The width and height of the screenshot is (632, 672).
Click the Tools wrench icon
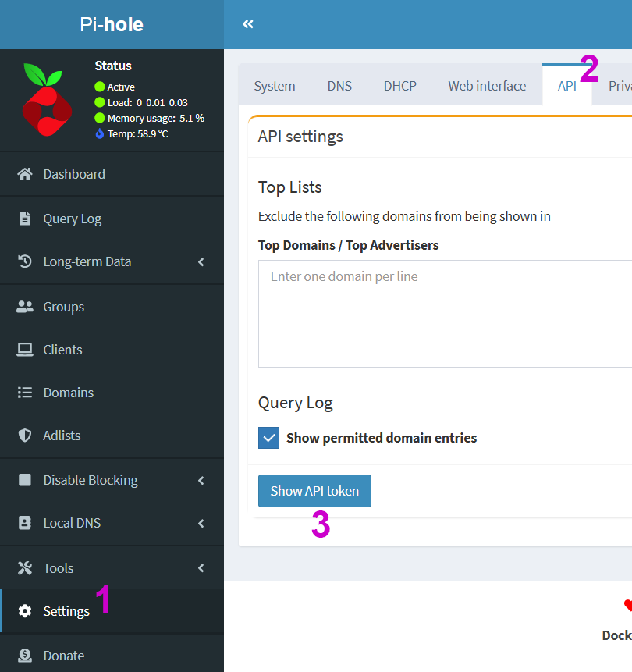25,568
